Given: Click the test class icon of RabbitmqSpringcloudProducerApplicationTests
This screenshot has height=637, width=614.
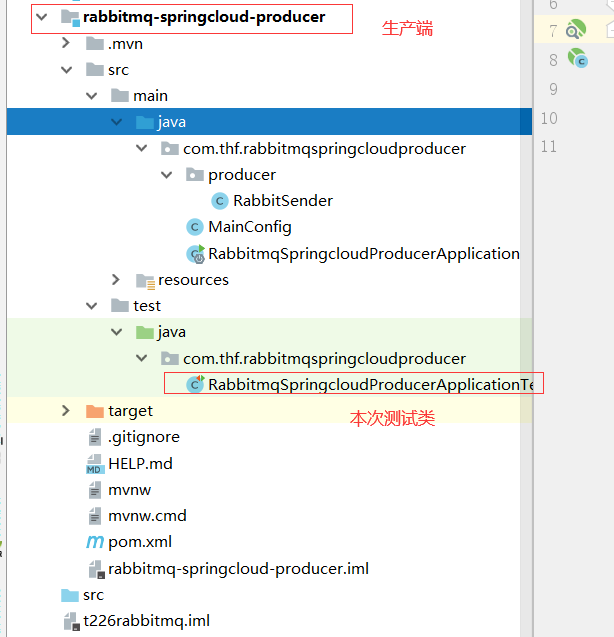Looking at the screenshot, I should (195, 384).
